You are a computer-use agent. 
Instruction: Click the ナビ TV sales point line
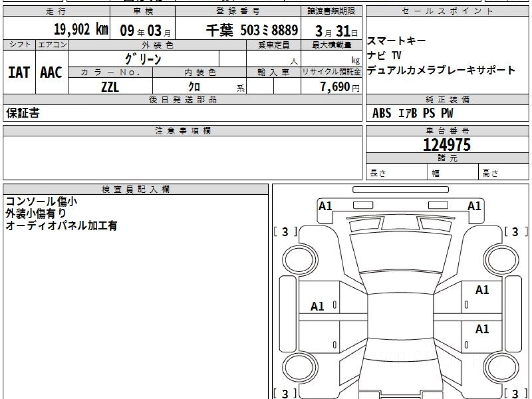[x=384, y=55]
